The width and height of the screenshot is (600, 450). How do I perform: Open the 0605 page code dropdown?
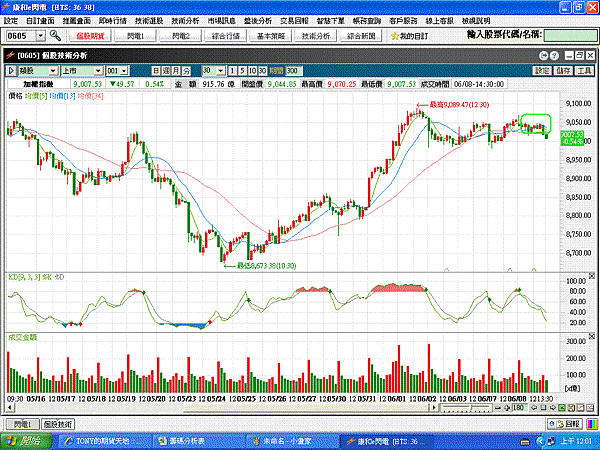tap(41, 36)
